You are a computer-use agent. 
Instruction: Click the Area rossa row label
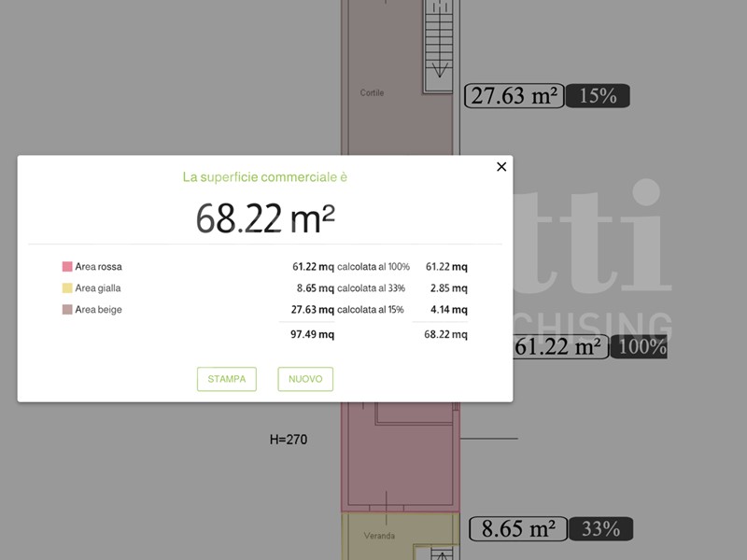pyautogui.click(x=98, y=267)
